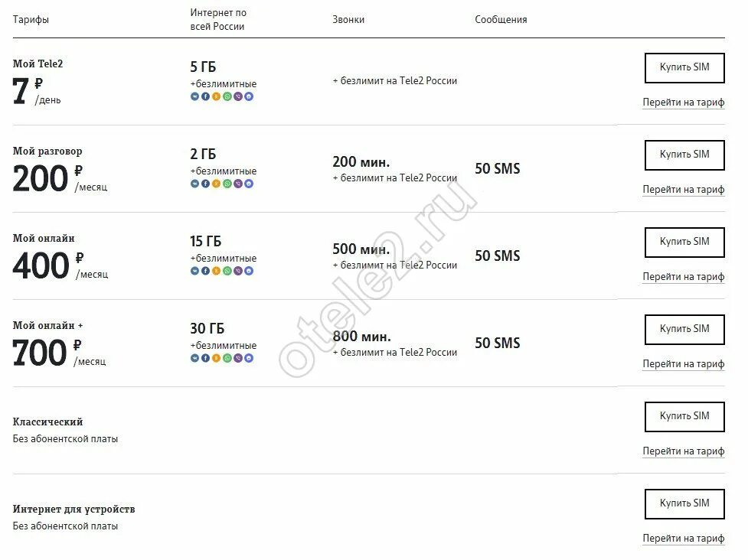Click WhatsApp icon in Мой онлайн + row
Viewport: 748px width, 560px height.
[x=227, y=358]
